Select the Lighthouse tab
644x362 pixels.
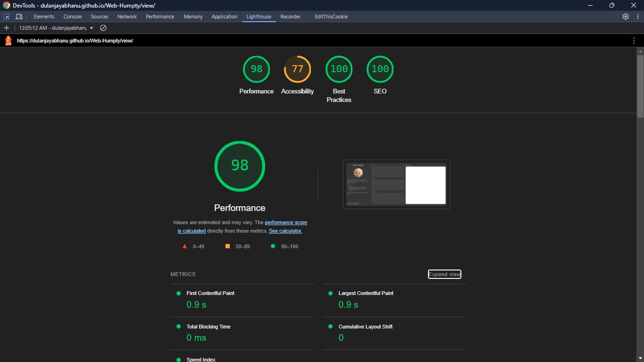point(259,17)
